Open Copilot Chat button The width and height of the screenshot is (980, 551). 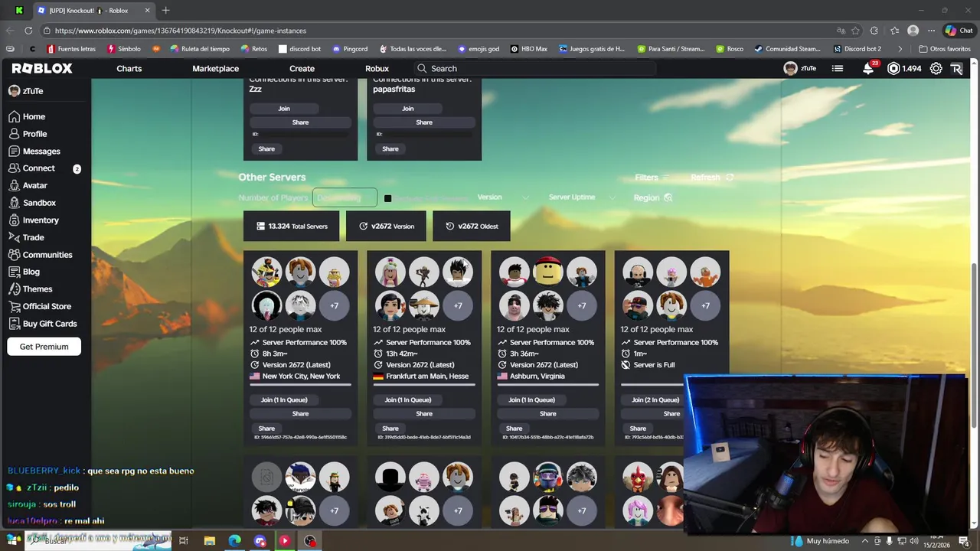tap(959, 31)
